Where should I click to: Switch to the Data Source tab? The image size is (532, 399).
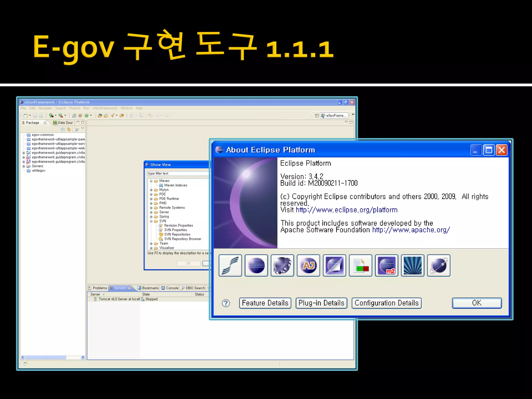pos(63,123)
